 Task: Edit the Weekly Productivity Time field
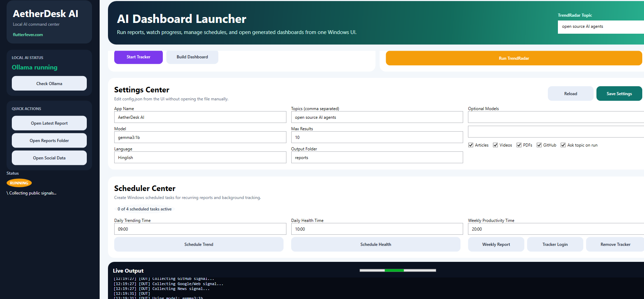click(556, 229)
